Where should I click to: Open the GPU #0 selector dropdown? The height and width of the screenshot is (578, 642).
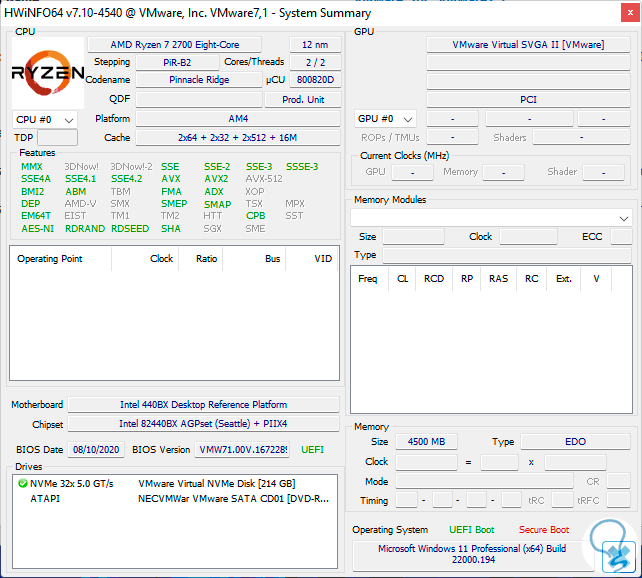[385, 119]
